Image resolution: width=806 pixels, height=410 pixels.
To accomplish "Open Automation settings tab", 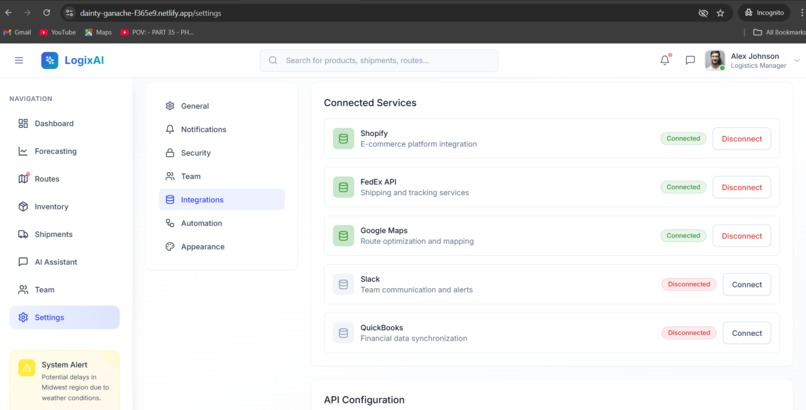I will [222, 223].
